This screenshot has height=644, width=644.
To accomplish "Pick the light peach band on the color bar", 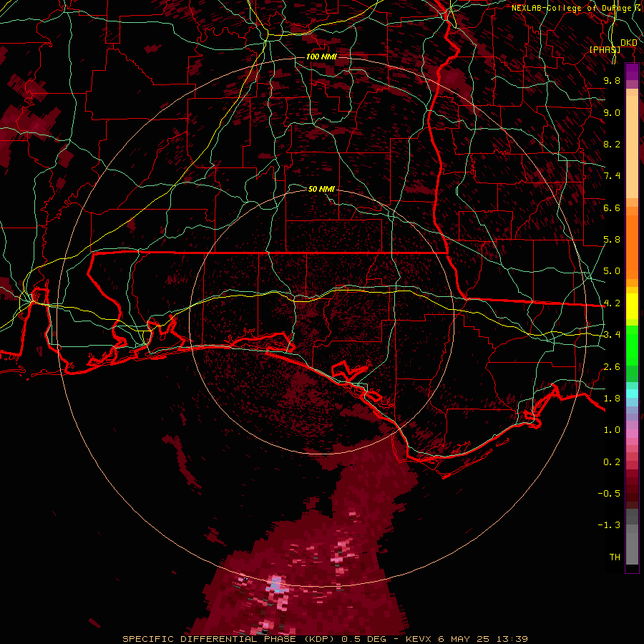I will coord(632,147).
